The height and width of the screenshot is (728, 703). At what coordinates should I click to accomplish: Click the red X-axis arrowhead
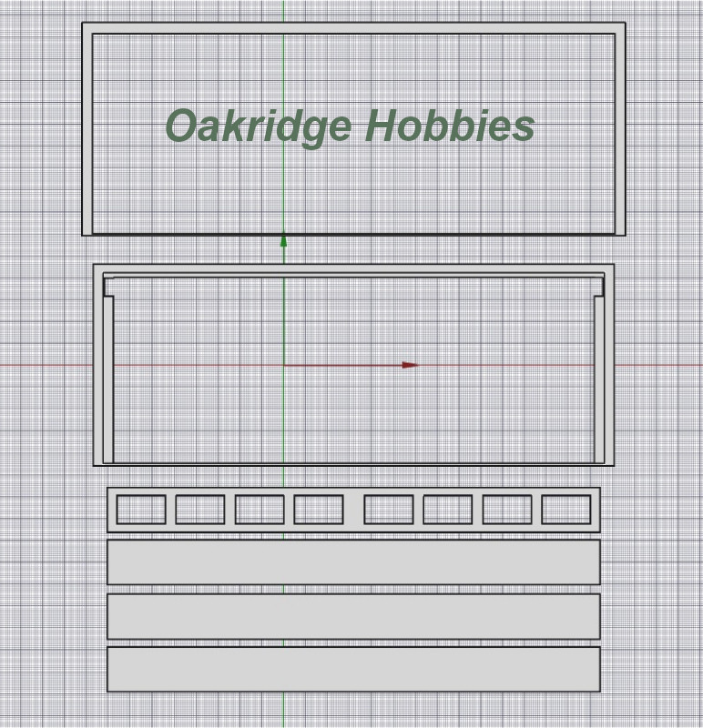coord(411,366)
